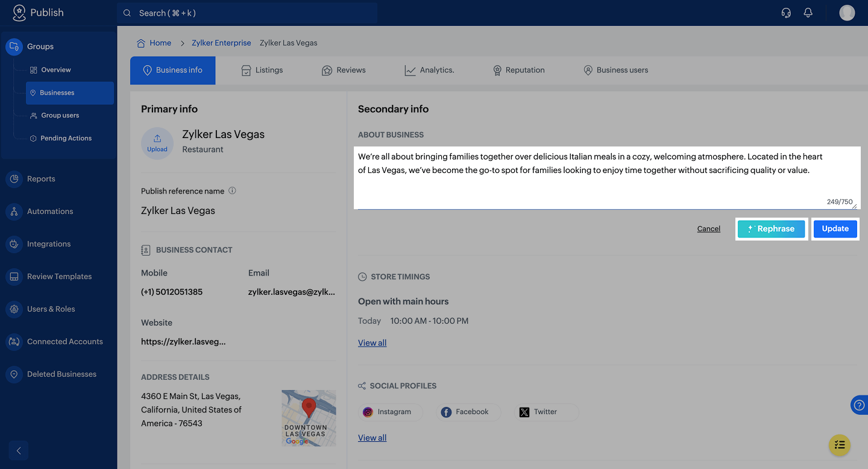The height and width of the screenshot is (469, 868).
Task: Open the yellow checklist icon
Action: point(840,445)
